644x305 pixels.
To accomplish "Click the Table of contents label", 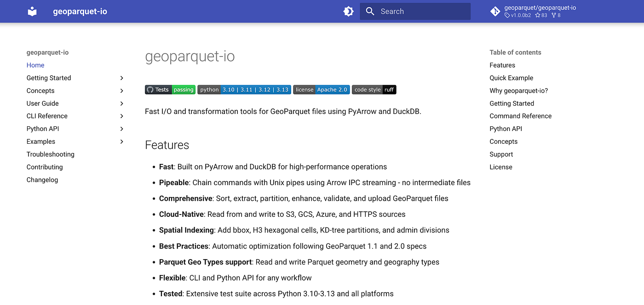I will (515, 52).
